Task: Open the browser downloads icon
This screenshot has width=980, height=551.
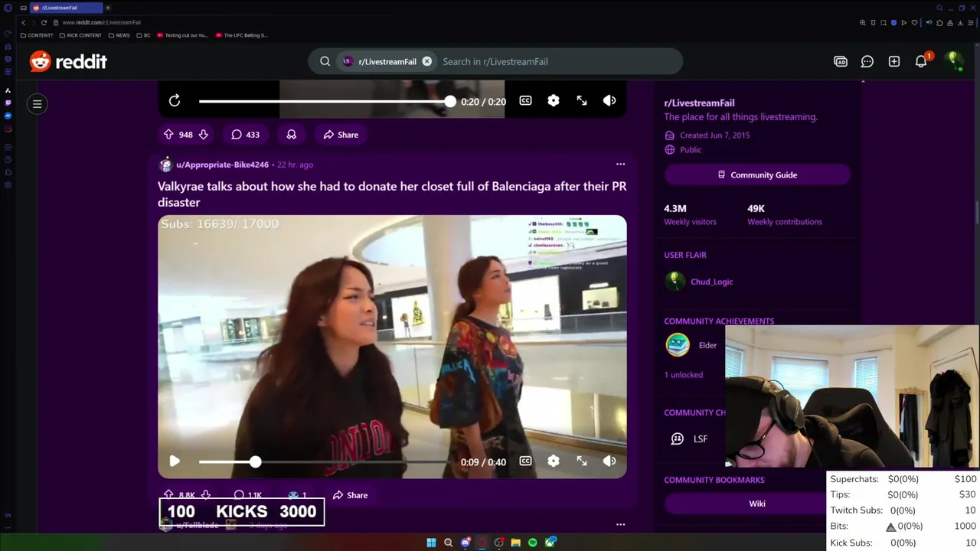Action: pos(960,23)
